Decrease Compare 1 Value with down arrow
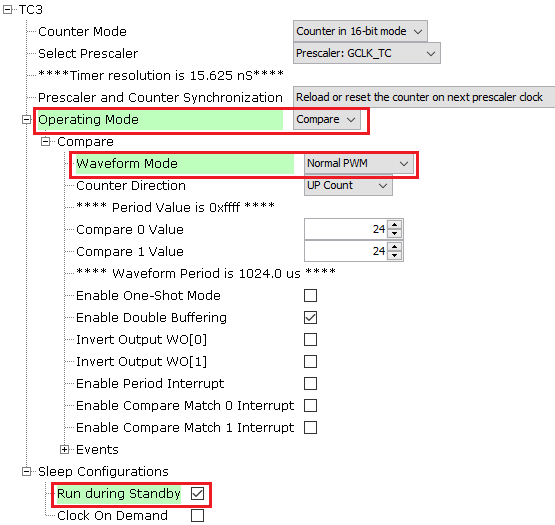 point(394,255)
